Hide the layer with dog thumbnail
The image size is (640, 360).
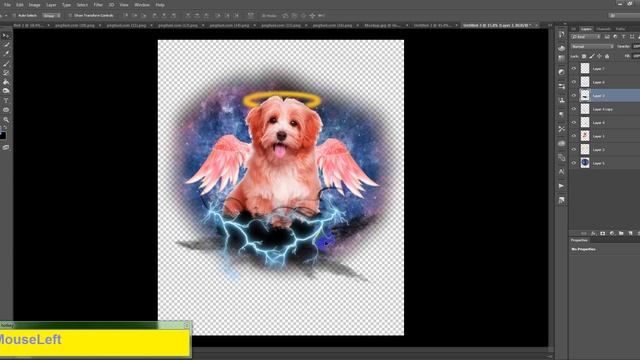[574, 136]
